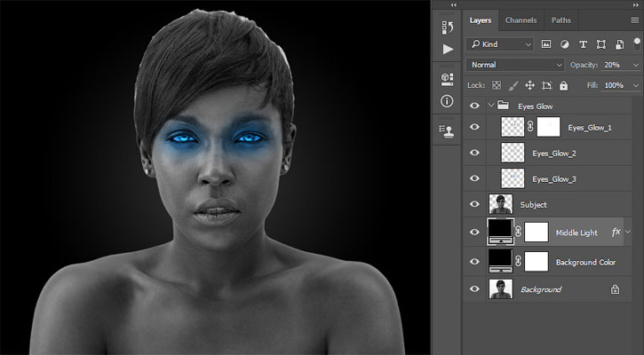
Task: Open the Kind filter dropdown
Action: 500,44
